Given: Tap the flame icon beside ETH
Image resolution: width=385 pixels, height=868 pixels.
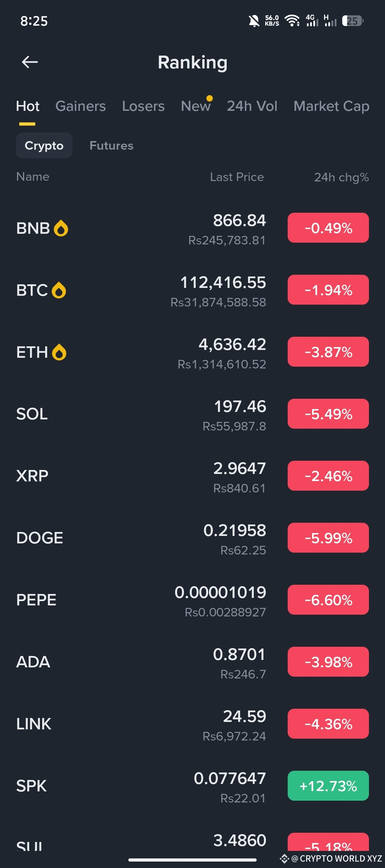Looking at the screenshot, I should [59, 352].
